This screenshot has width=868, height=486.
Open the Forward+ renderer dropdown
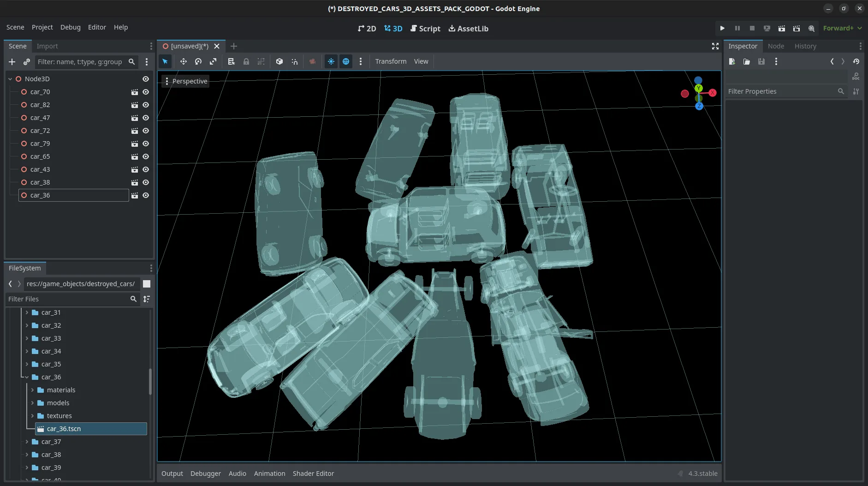click(x=842, y=28)
